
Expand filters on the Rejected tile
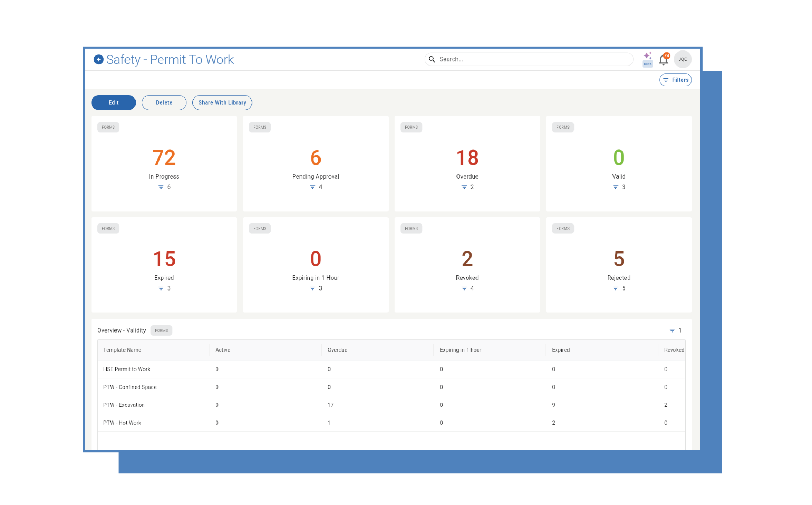615,288
